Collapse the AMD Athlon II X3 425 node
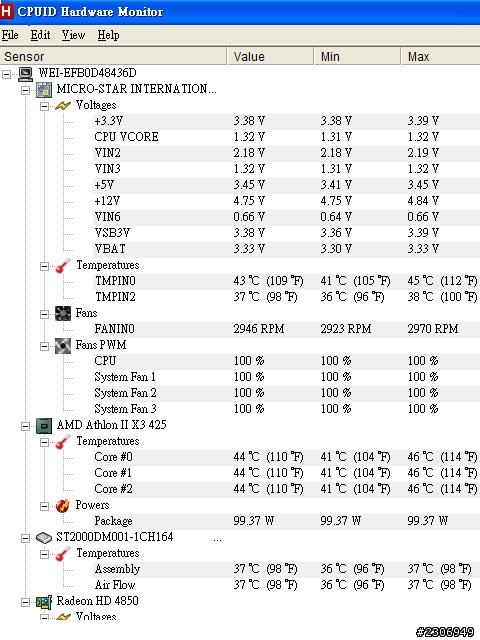The height and width of the screenshot is (640, 480). [25, 426]
